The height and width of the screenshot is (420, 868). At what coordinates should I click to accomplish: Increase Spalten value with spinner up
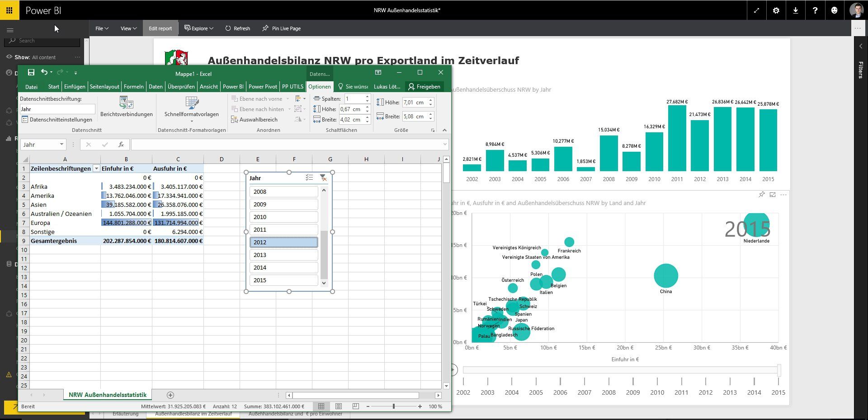pos(367,97)
